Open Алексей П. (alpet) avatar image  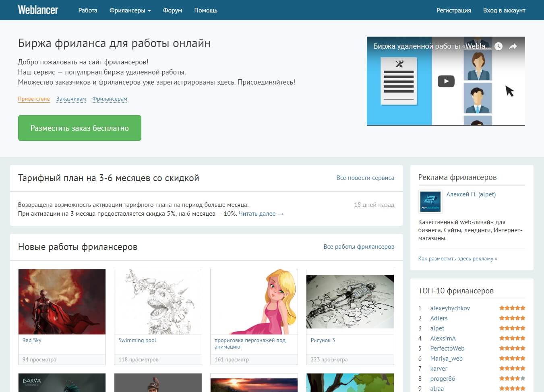tap(430, 201)
